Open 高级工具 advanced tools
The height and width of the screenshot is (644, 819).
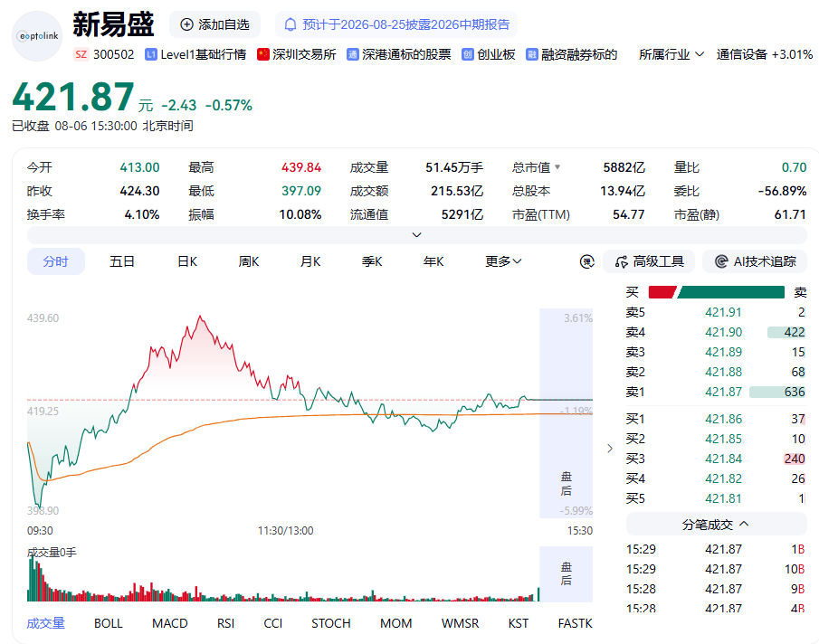649,261
